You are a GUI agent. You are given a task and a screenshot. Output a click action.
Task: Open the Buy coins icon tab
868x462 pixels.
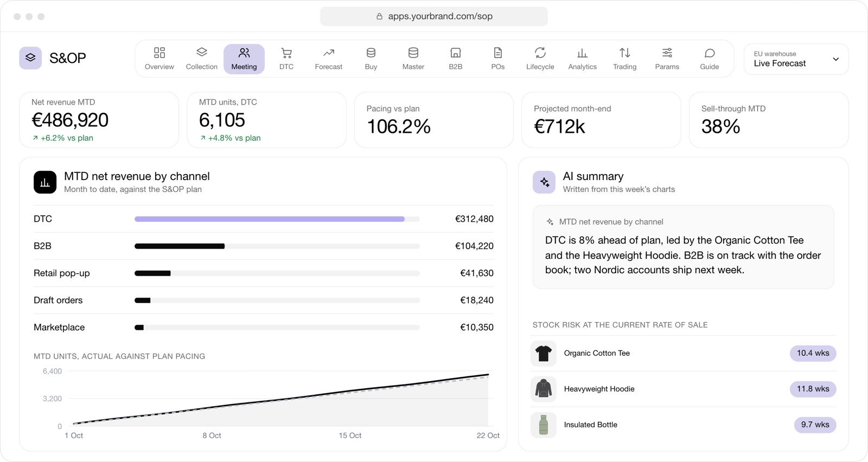click(371, 59)
